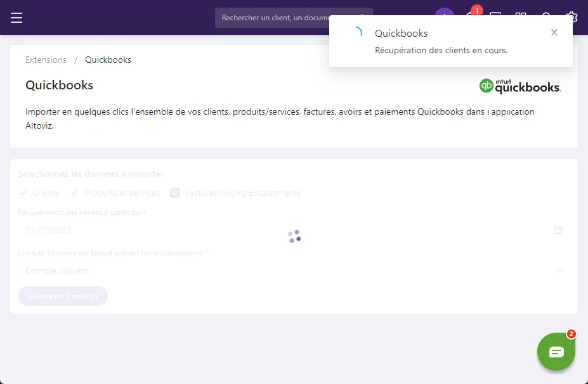This screenshot has height=384, width=588.
Task: Select the Récupération des clients en cours message
Action: (x=441, y=50)
